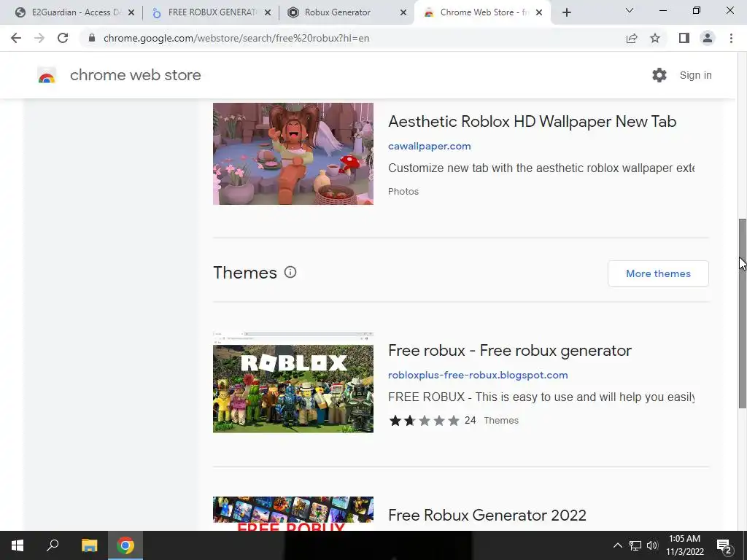The width and height of the screenshot is (747, 560).
Task: Click the Photos category label
Action: [x=403, y=192]
